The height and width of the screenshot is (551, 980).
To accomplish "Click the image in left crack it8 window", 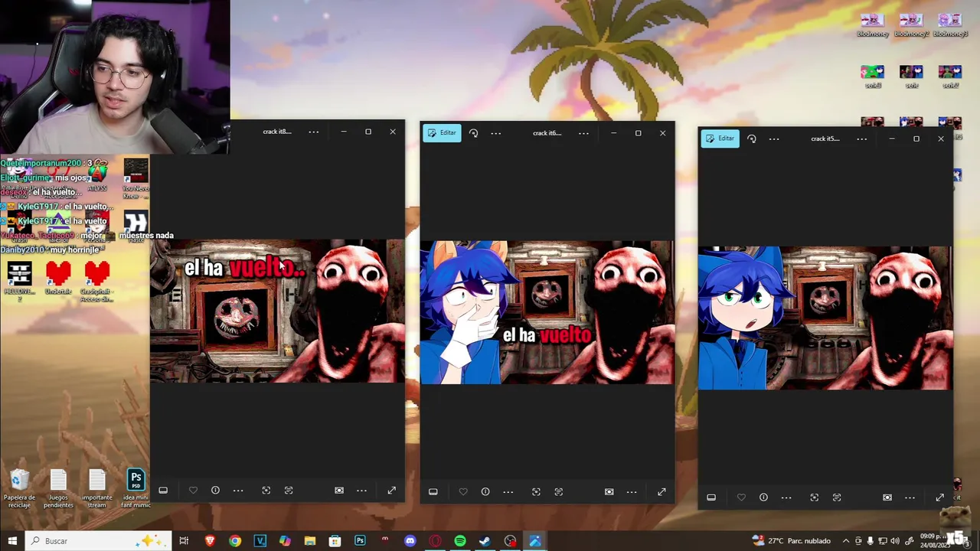I will (x=277, y=311).
